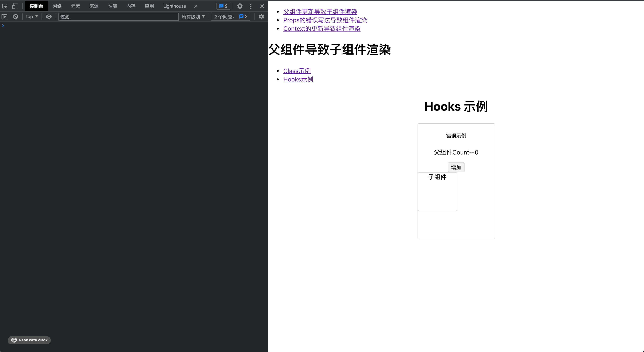Screen dimensions: 644x352
Task: Expand the top context dropdown
Action: (32, 17)
